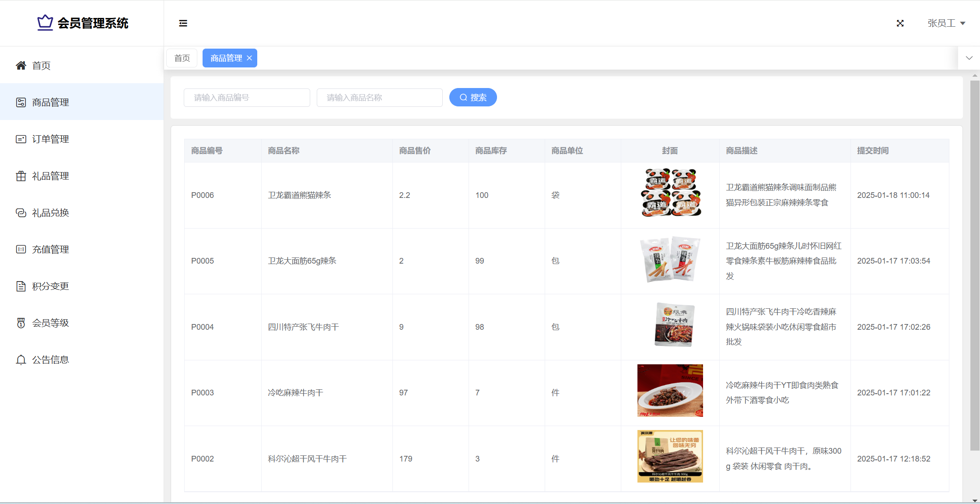Click the 卫龙霸道熊猫辣条 cover thumbnail
980x504 pixels.
(x=670, y=193)
